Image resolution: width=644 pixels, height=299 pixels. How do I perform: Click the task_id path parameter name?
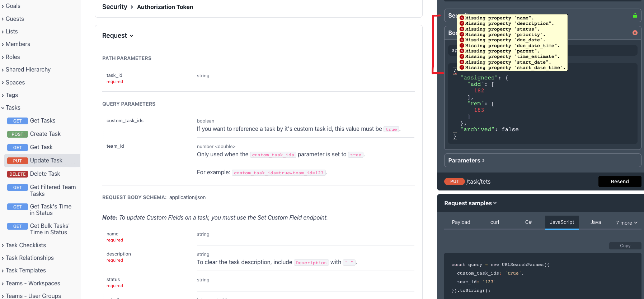point(114,75)
